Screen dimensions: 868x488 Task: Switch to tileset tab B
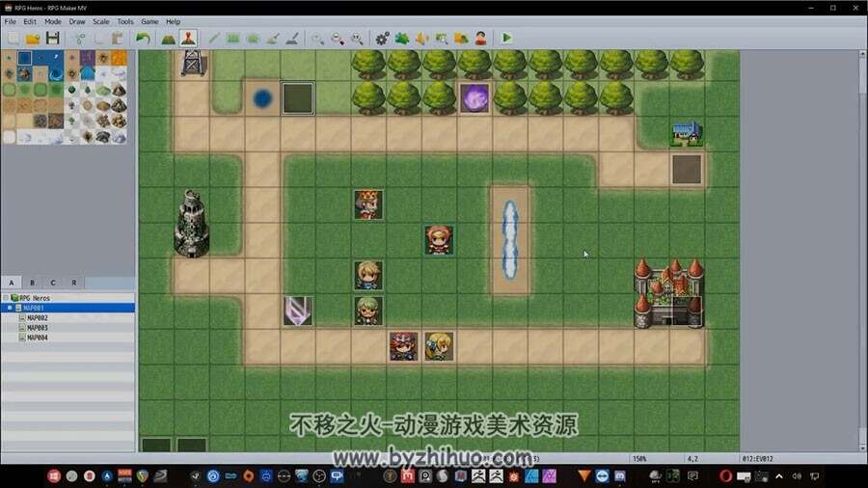[x=32, y=283]
